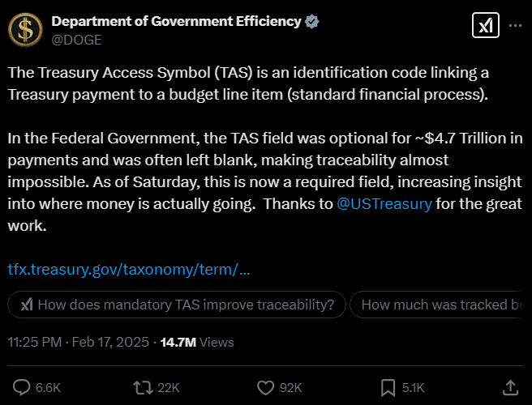Open the three-dot more options menu
Screen dimensions: 532x405
pos(514,26)
